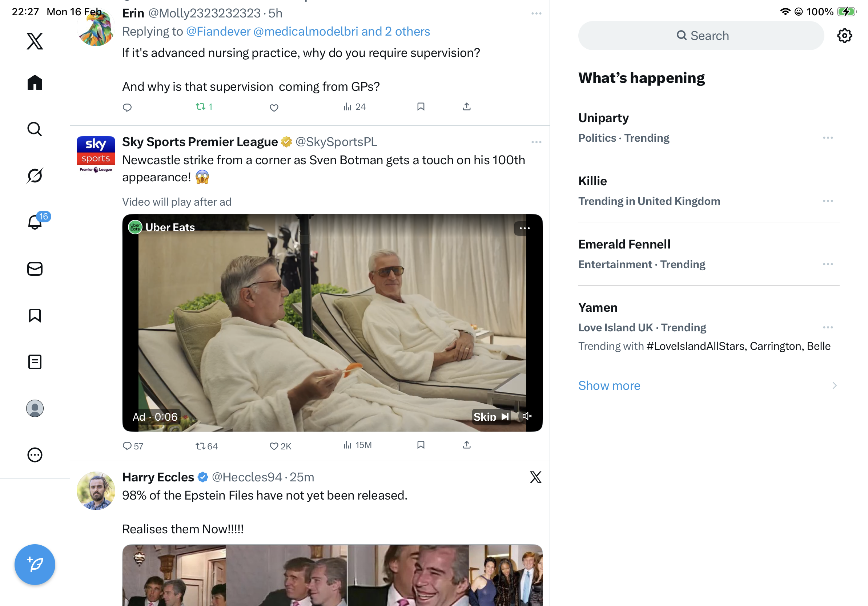Viewport: 868px width, 606px height.
Task: Open more options on Sky Sports post
Action: (x=536, y=142)
